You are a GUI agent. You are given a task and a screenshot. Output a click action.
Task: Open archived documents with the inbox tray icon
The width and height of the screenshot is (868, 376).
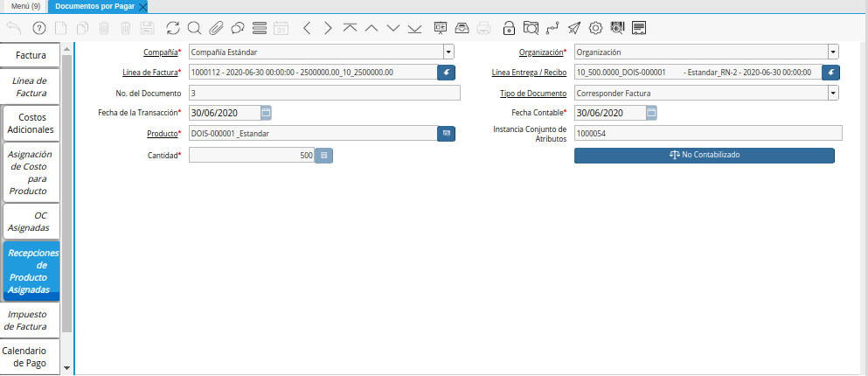point(462,28)
